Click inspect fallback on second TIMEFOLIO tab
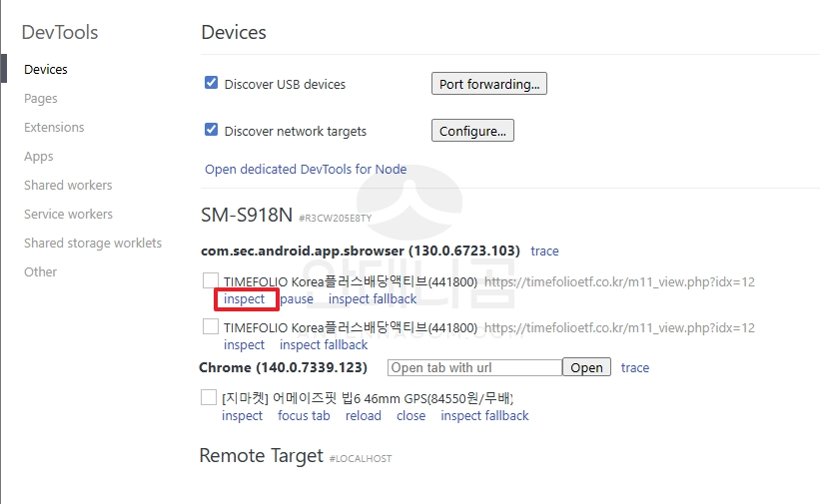 click(324, 345)
